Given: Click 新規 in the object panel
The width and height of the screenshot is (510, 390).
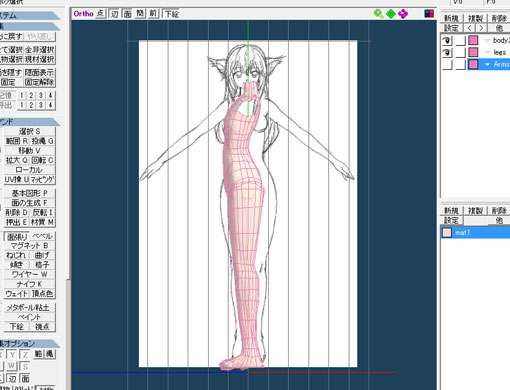Looking at the screenshot, I should 451,18.
